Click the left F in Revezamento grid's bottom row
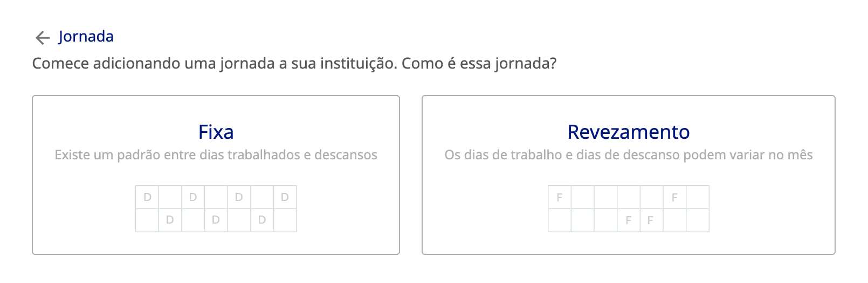The width and height of the screenshot is (868, 283). point(629,220)
